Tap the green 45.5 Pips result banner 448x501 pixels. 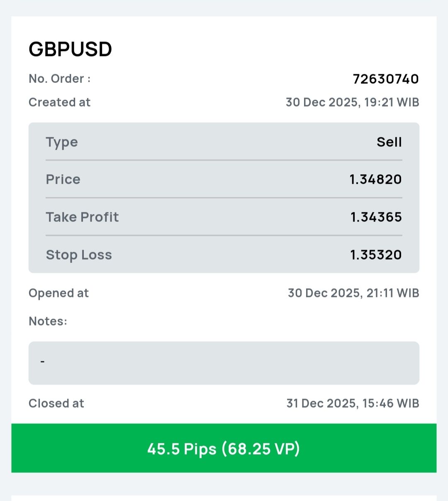coord(224,448)
